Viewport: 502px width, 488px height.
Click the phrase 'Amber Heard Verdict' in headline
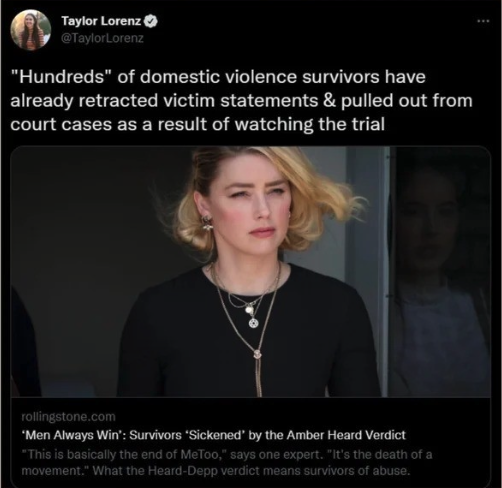(346, 435)
